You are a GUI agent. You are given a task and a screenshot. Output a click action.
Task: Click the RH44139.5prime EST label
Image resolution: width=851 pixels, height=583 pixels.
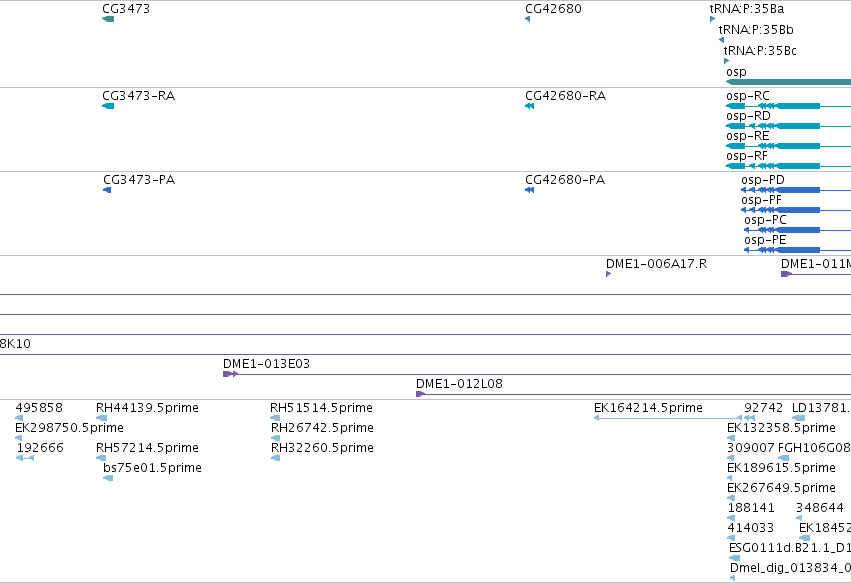[x=147, y=408]
